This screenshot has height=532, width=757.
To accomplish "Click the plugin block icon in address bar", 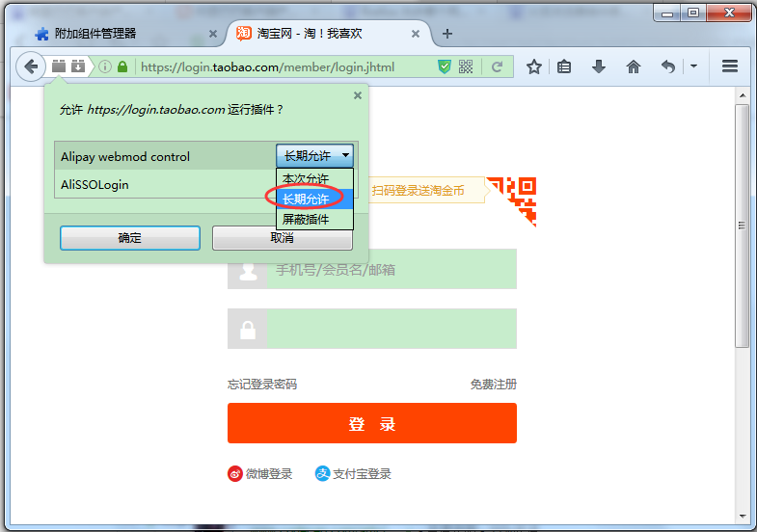I will click(x=59, y=66).
